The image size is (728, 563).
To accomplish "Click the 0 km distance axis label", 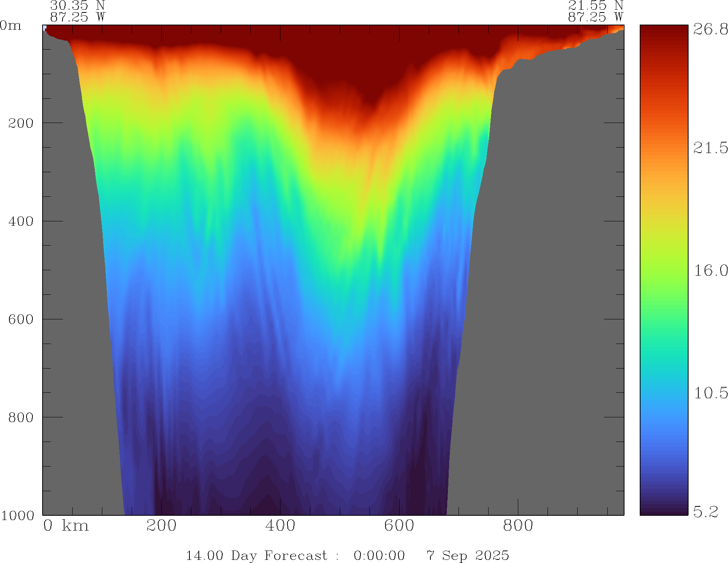I will pos(66,526).
